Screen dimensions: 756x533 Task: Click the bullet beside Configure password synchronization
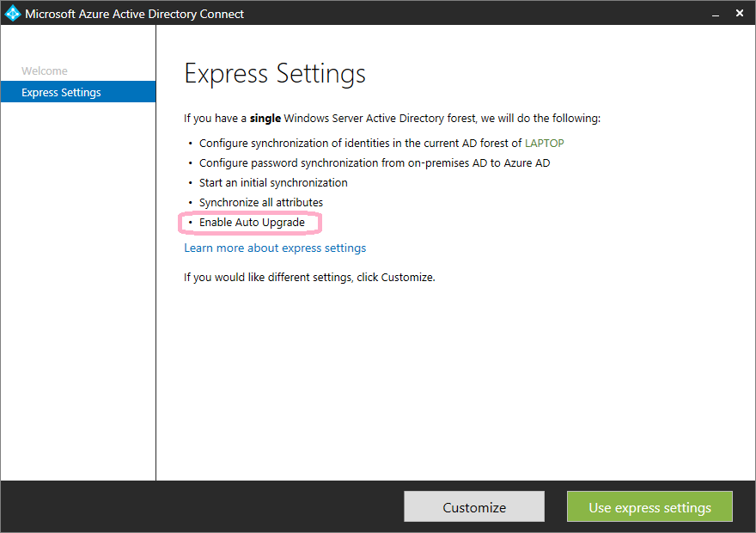coord(191,162)
